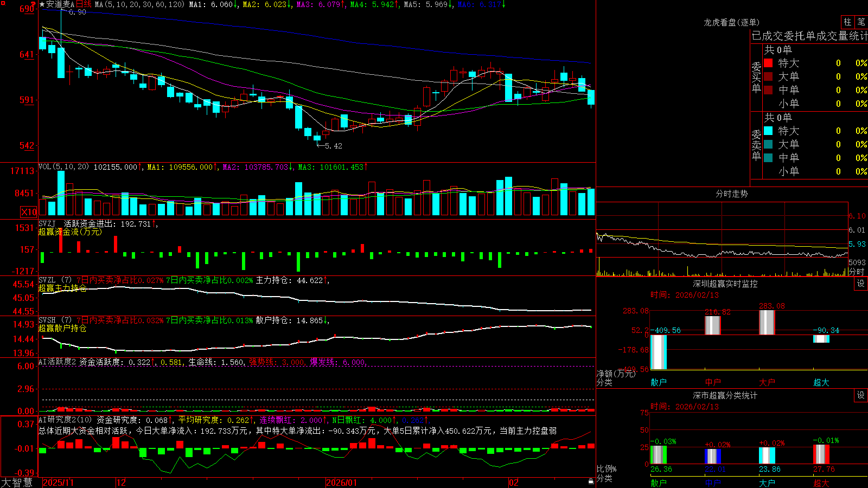
Task: Open 设 settings for 深市超赢分类统计
Action: 861,395
